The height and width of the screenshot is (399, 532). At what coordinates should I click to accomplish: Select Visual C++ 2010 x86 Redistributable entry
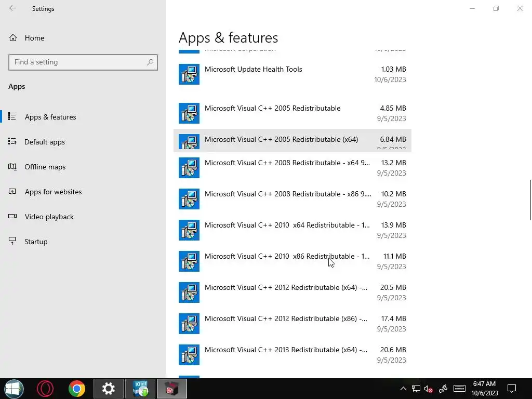coord(292,261)
